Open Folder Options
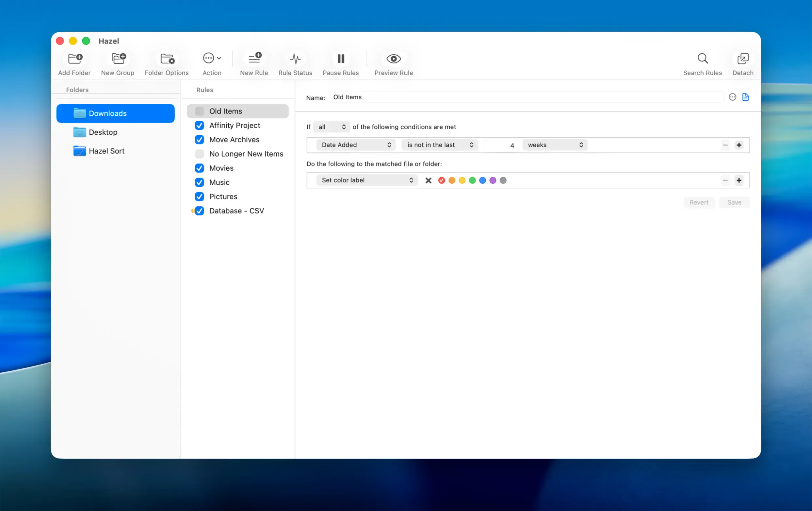The height and width of the screenshot is (511, 812). point(167,59)
